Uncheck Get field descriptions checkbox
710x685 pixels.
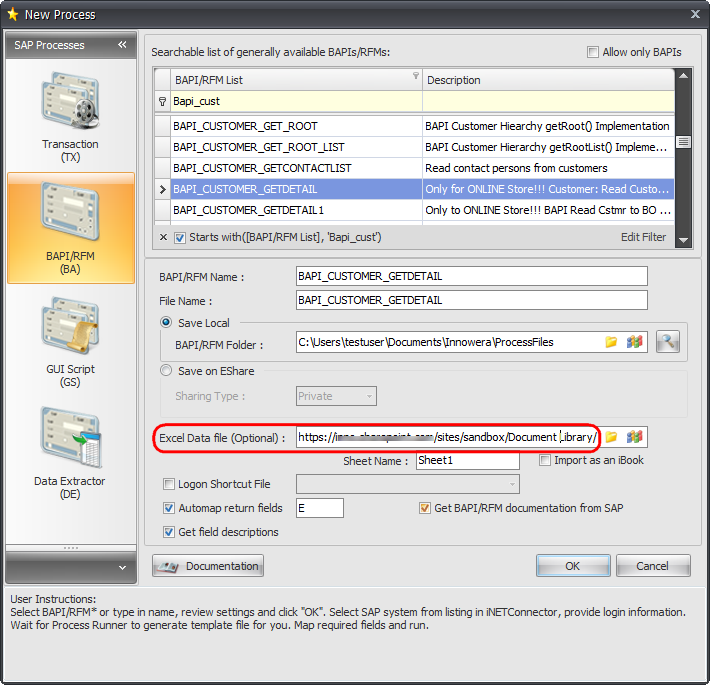point(168,532)
